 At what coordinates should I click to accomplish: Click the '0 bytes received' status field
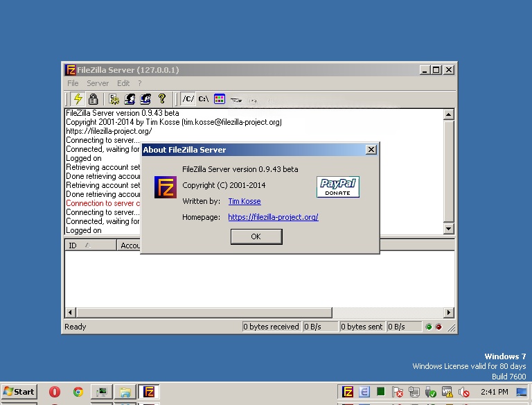click(x=271, y=327)
